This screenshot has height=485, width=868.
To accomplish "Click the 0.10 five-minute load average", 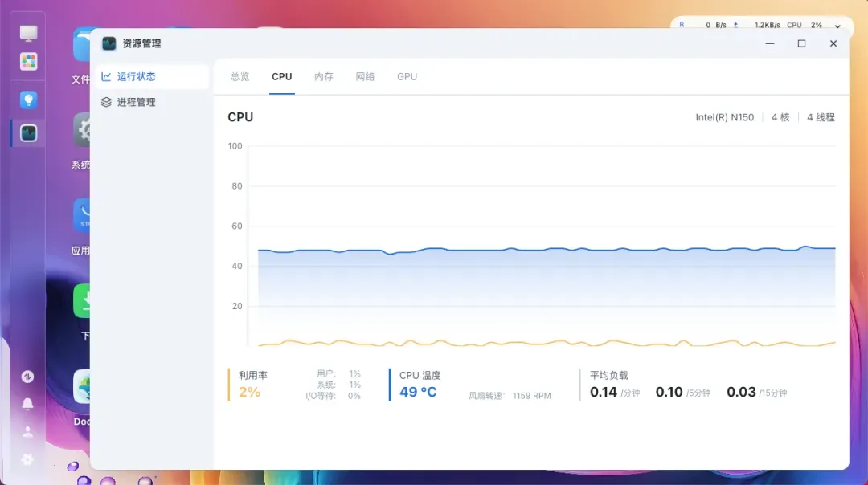I will pyautogui.click(x=669, y=392).
